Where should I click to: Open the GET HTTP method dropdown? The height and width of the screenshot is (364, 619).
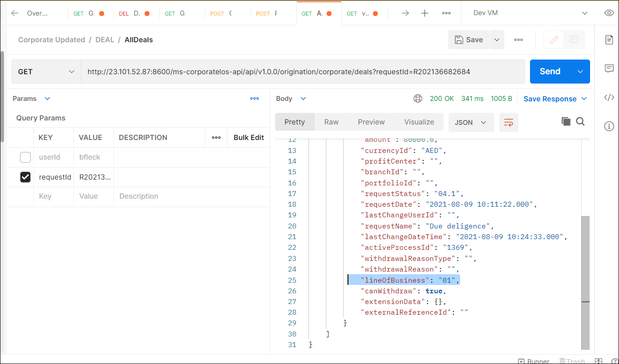pyautogui.click(x=46, y=72)
